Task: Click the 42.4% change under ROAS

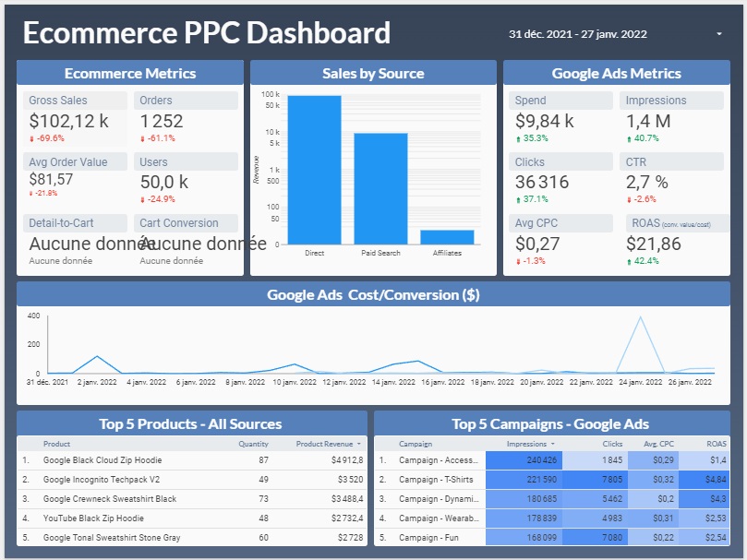Action: [643, 261]
